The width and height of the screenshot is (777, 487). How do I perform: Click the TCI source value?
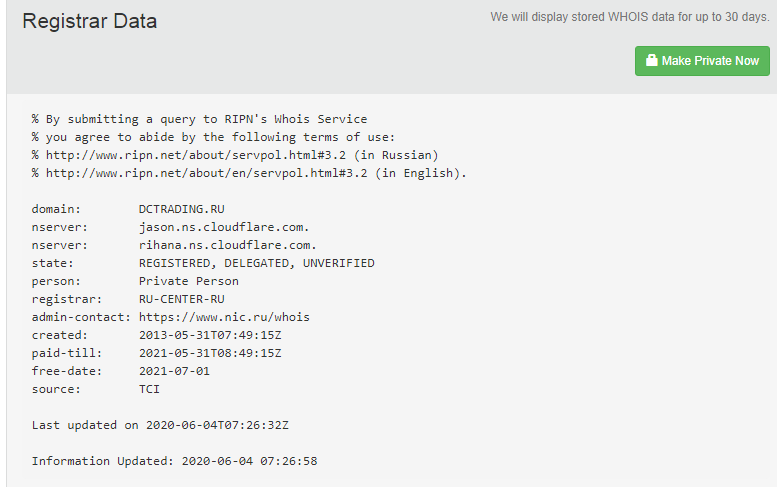pyautogui.click(x=150, y=389)
